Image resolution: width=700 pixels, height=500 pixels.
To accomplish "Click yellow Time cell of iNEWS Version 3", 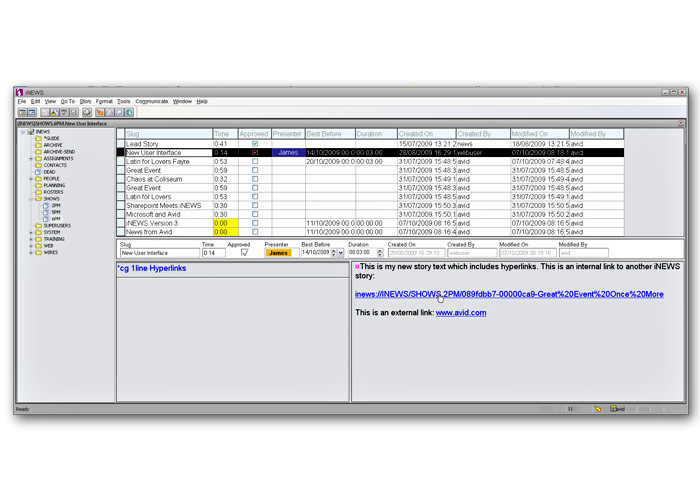I will pos(225,223).
